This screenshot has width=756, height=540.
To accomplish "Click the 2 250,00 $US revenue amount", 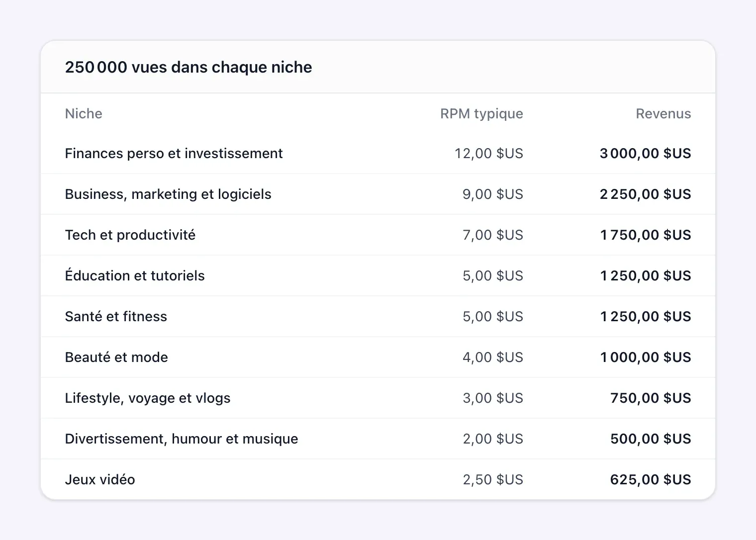I will 645,194.
